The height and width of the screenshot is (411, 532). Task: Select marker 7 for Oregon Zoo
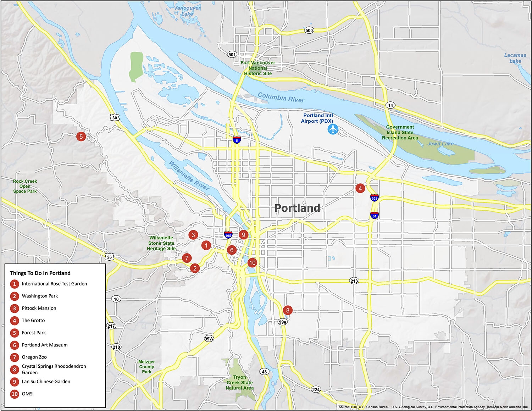click(x=187, y=259)
